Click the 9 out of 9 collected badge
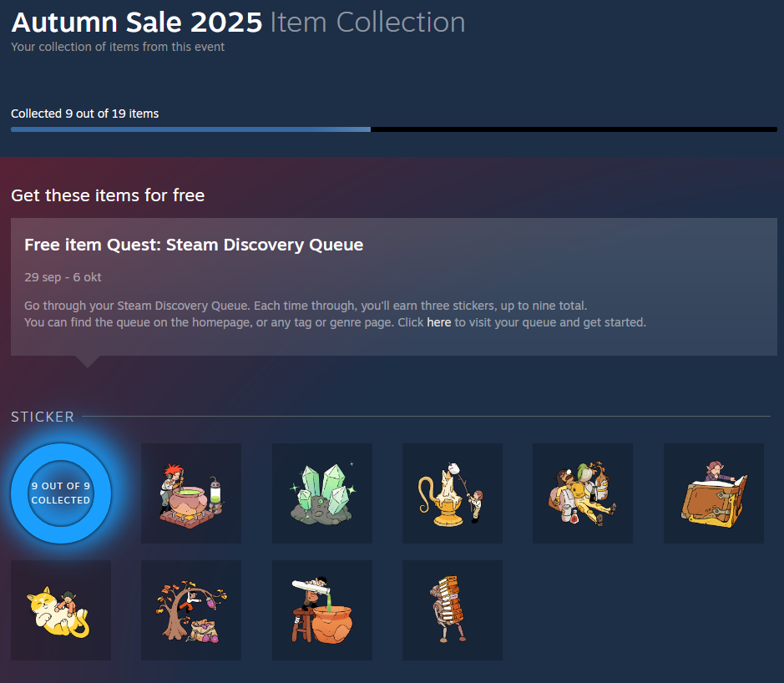 tap(61, 493)
